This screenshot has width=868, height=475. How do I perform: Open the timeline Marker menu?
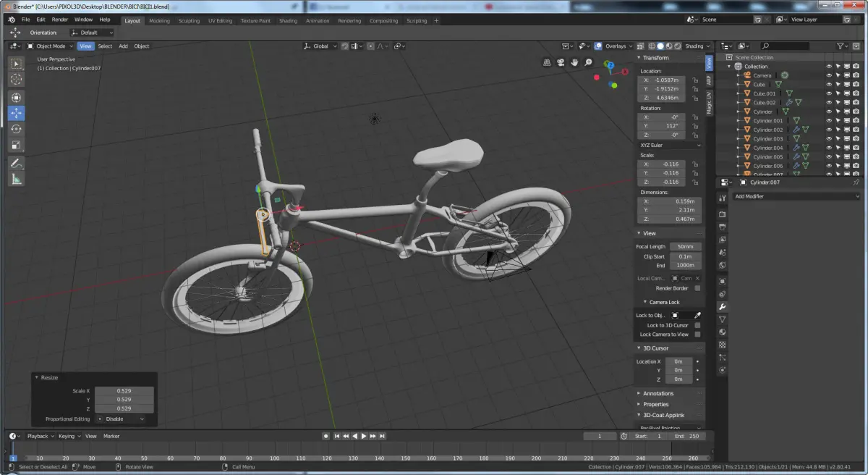click(x=111, y=436)
